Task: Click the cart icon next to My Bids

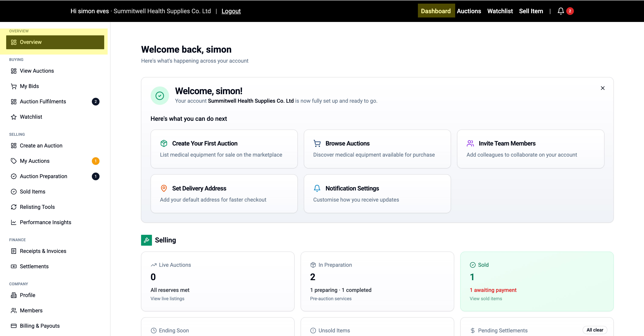Action: [x=14, y=86]
